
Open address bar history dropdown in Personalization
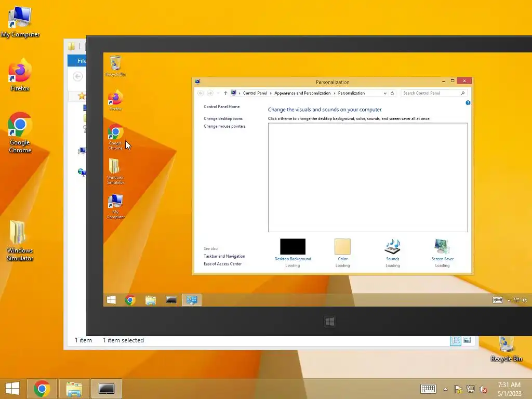coord(385,94)
